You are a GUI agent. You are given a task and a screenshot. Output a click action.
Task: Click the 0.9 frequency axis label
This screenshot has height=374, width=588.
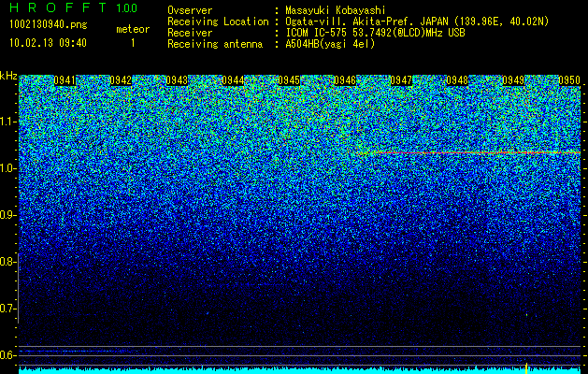[8, 215]
